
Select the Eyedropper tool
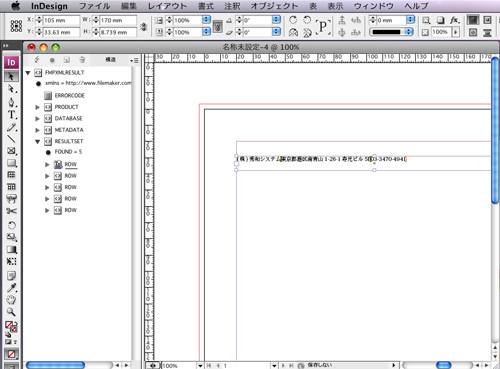coord(11,288)
